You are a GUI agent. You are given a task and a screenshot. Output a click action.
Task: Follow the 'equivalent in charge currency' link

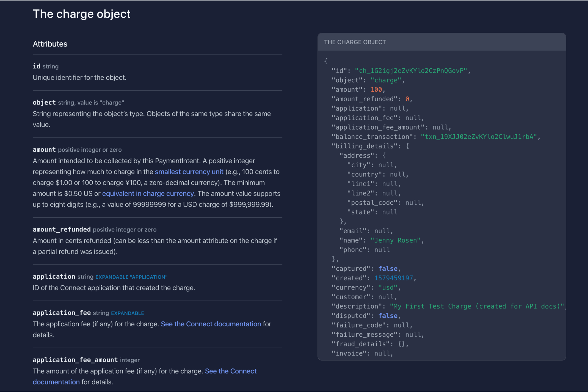[148, 193]
